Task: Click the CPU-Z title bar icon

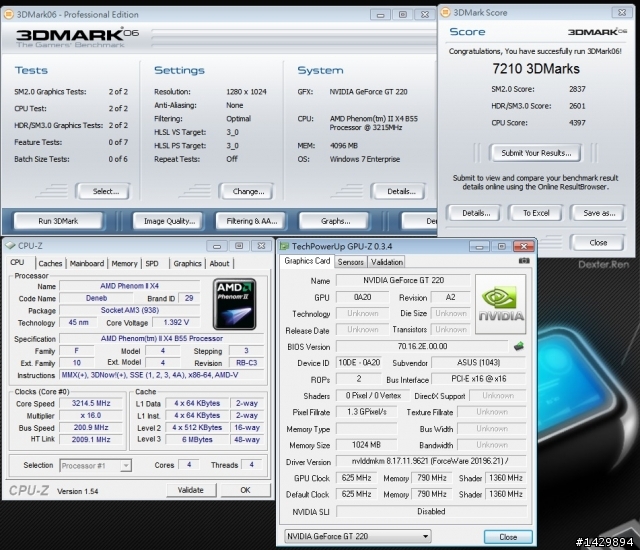Action: coord(10,246)
